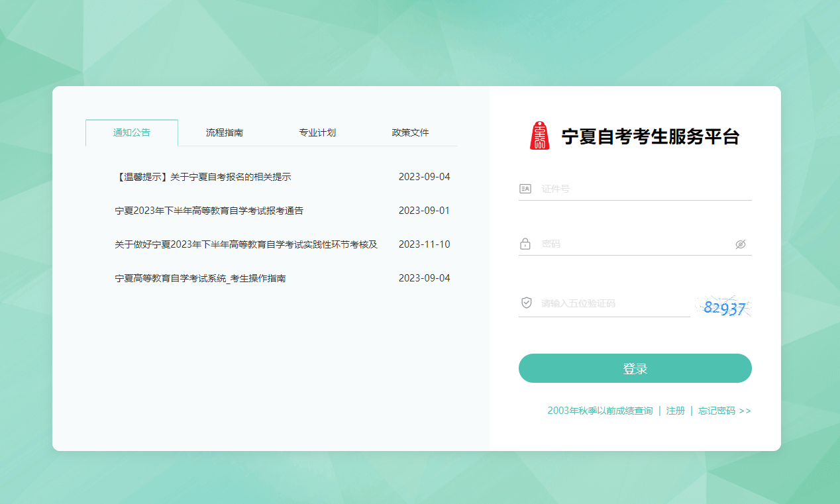Open notice about 实践性环节考核
The height and width of the screenshot is (504, 840).
(x=246, y=244)
